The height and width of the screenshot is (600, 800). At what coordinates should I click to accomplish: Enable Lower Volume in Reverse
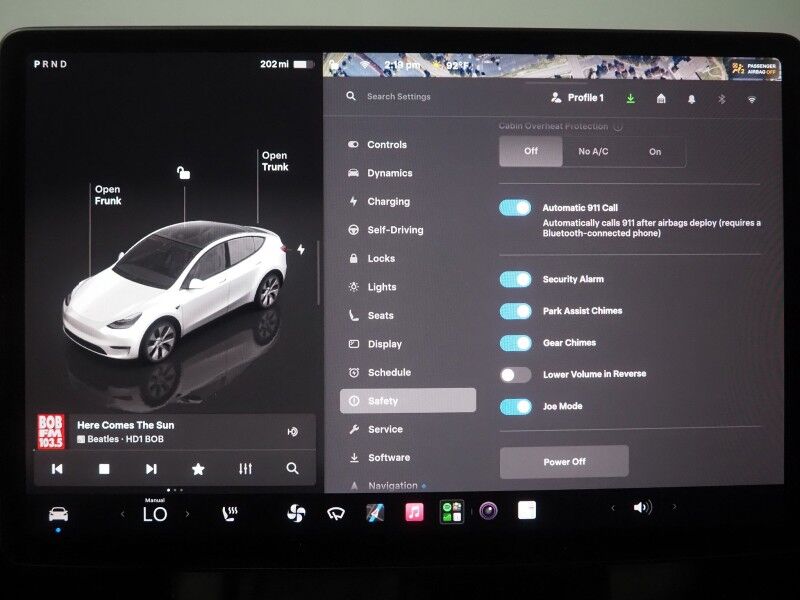click(515, 375)
